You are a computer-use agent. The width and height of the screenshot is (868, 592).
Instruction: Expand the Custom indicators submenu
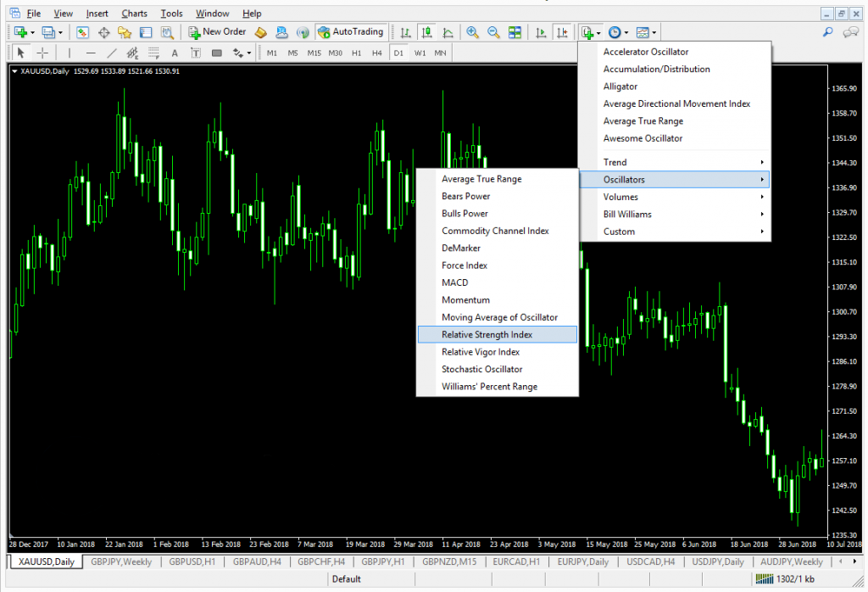coord(674,232)
